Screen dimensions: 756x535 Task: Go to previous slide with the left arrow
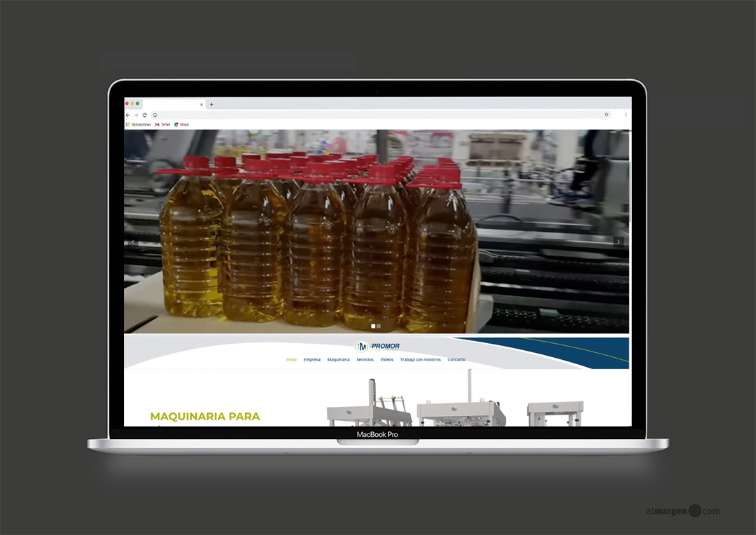[133, 241]
